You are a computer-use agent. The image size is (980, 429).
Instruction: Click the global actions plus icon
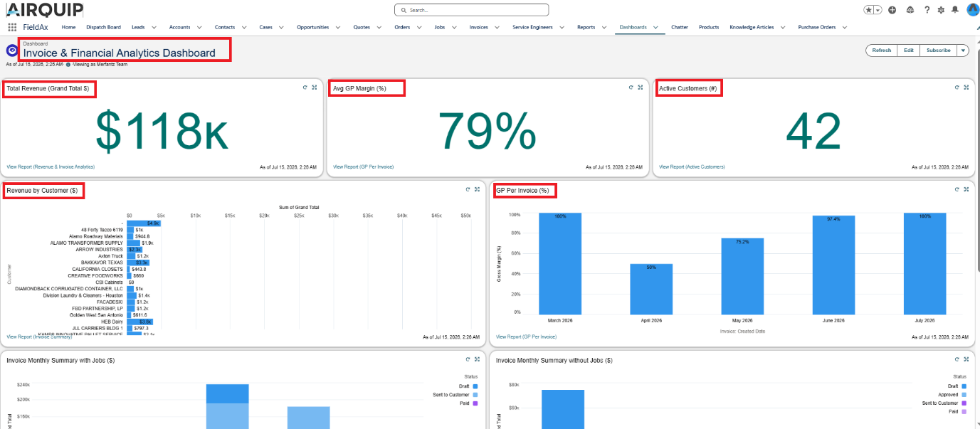892,10
